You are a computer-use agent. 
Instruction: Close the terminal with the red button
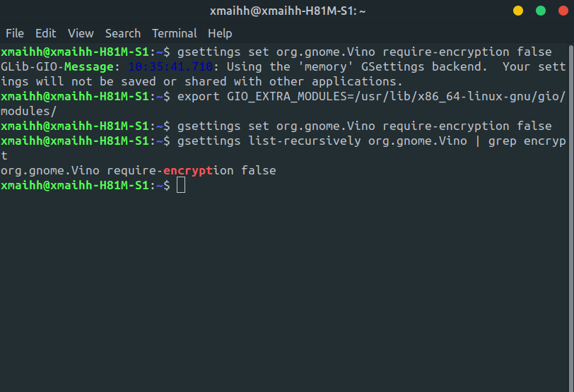[563, 11]
